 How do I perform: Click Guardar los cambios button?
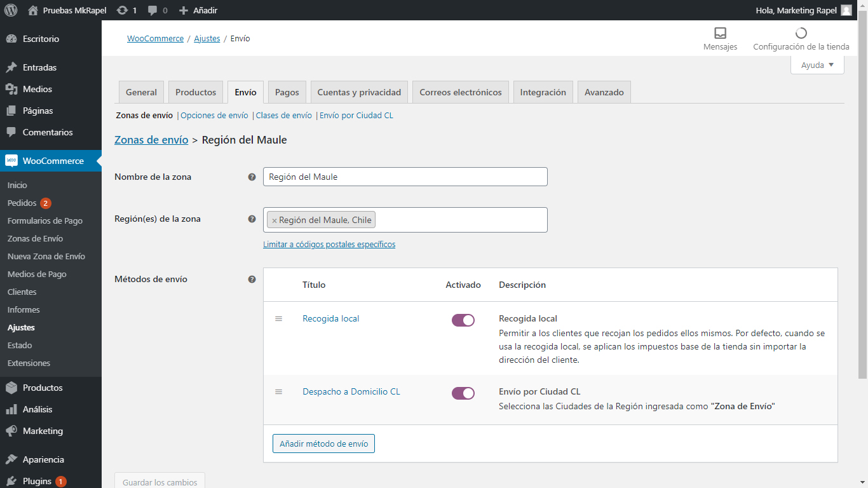click(x=160, y=481)
